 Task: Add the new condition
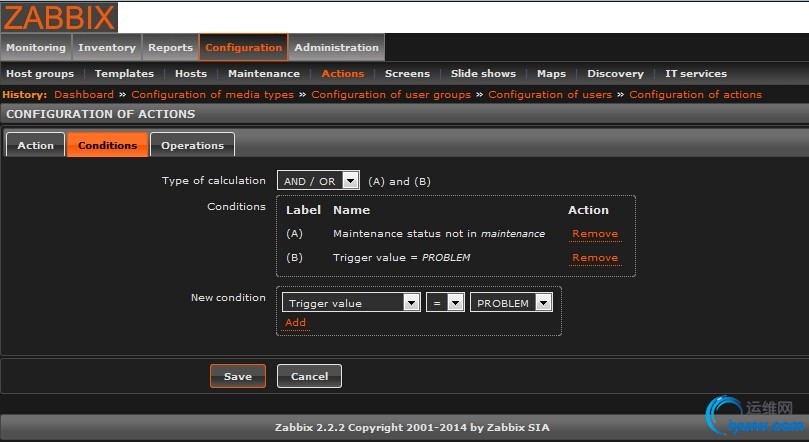click(295, 322)
